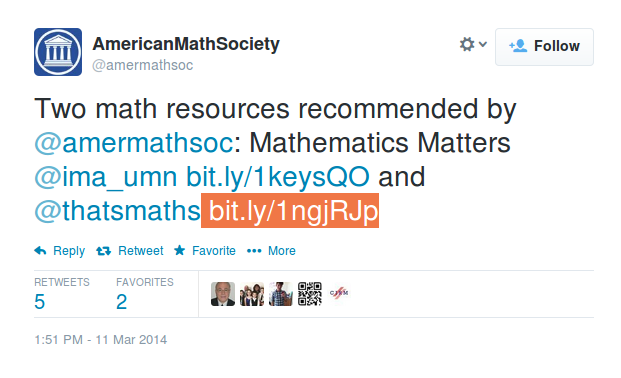This screenshot has width=621, height=378.
Task: Favorite the tweet with the star
Action: (205, 251)
